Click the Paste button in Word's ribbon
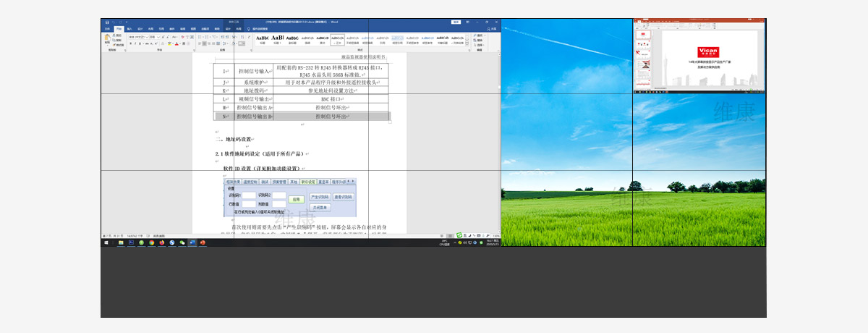This screenshot has width=868, height=333. pyautogui.click(x=107, y=39)
